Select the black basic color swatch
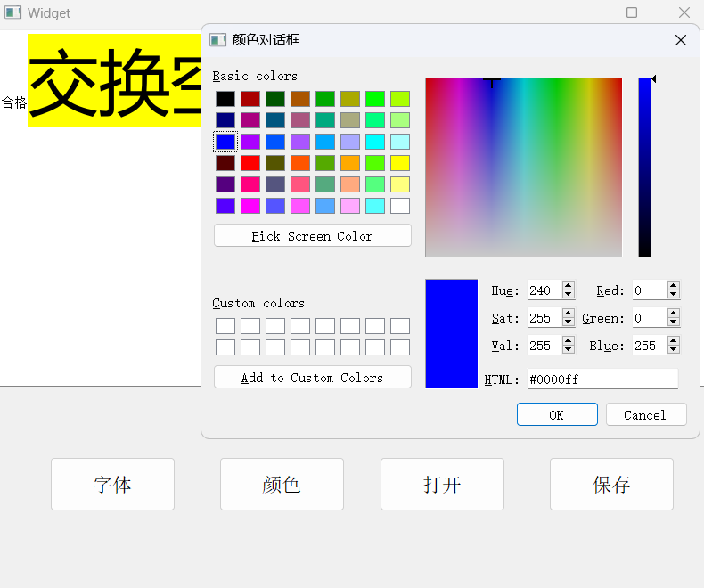704x588 pixels. pyautogui.click(x=225, y=99)
